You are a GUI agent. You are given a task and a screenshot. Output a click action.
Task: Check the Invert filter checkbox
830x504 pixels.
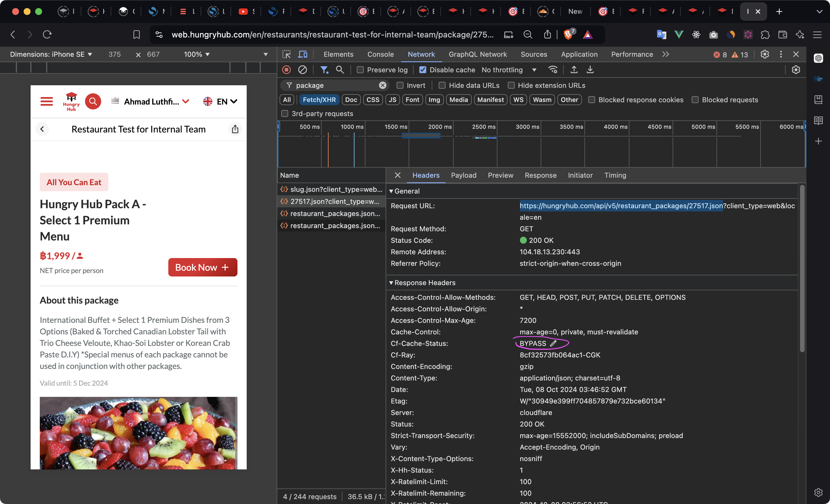coord(400,86)
